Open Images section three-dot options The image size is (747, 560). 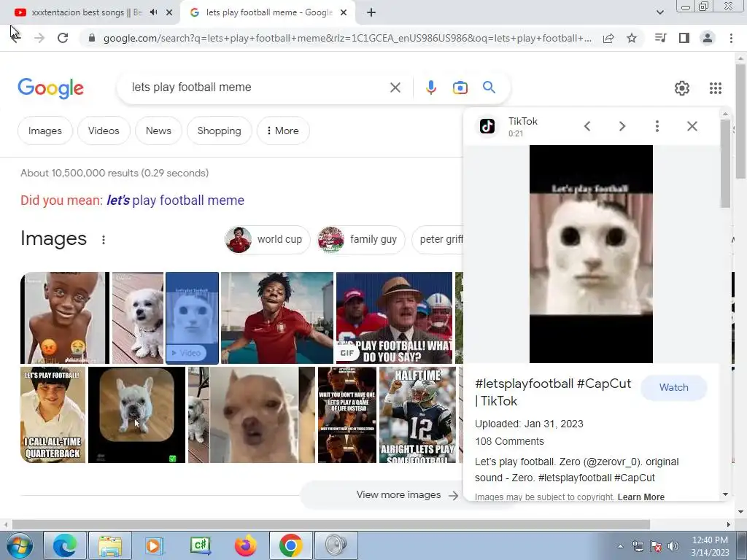104,239
